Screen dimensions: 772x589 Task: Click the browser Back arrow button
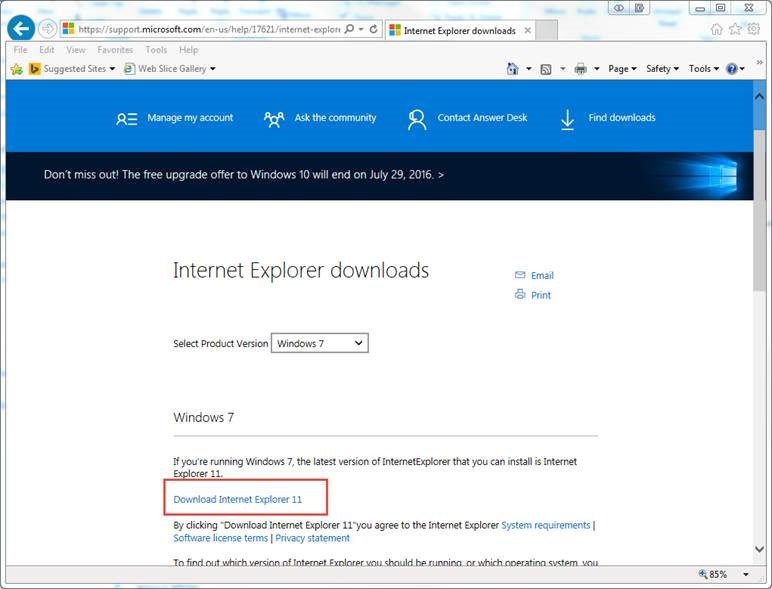21,29
